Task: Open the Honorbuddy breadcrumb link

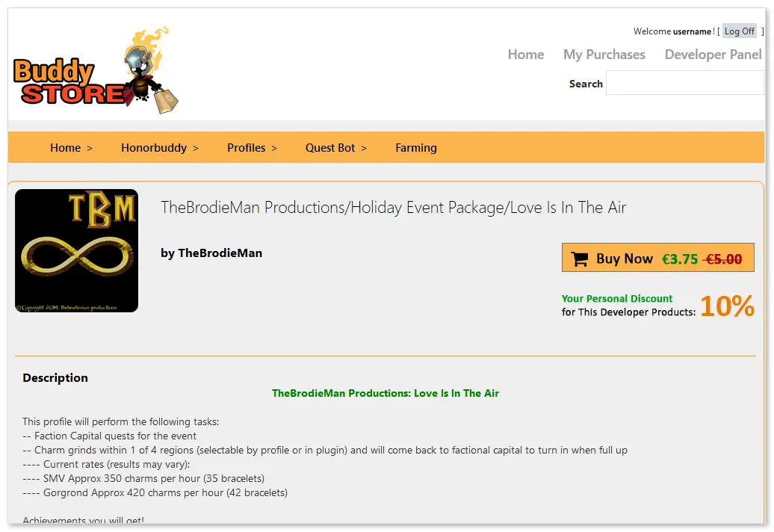Action: (154, 147)
